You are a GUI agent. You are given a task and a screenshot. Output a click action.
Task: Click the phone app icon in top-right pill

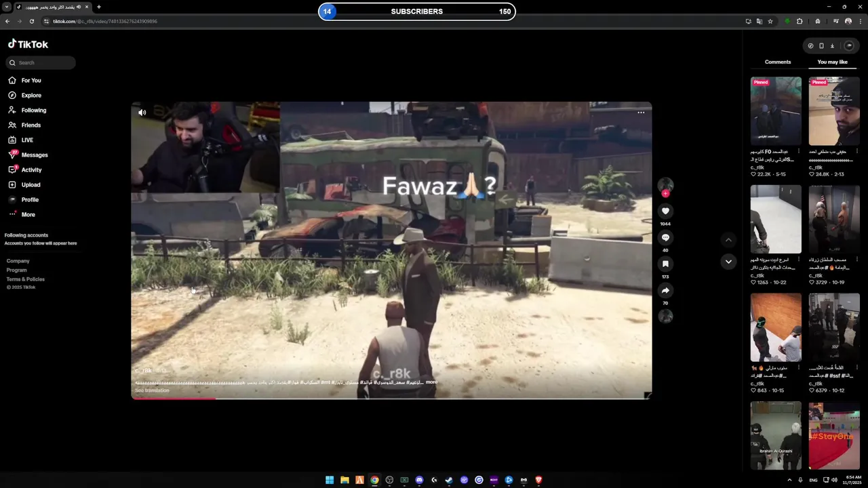tap(821, 46)
